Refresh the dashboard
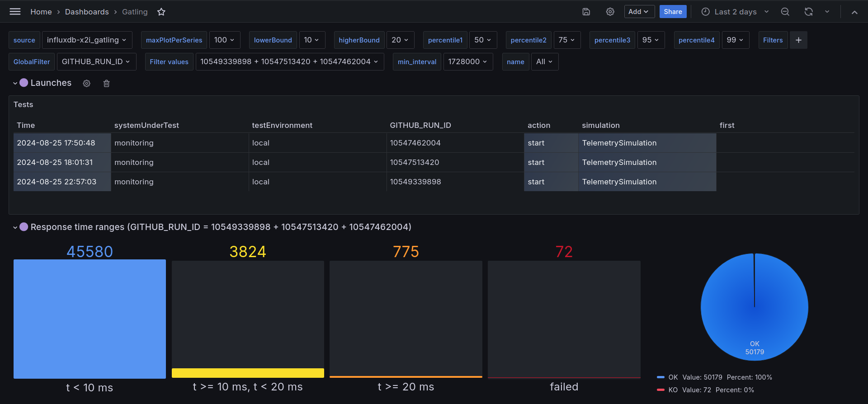The image size is (868, 404). (x=809, y=12)
